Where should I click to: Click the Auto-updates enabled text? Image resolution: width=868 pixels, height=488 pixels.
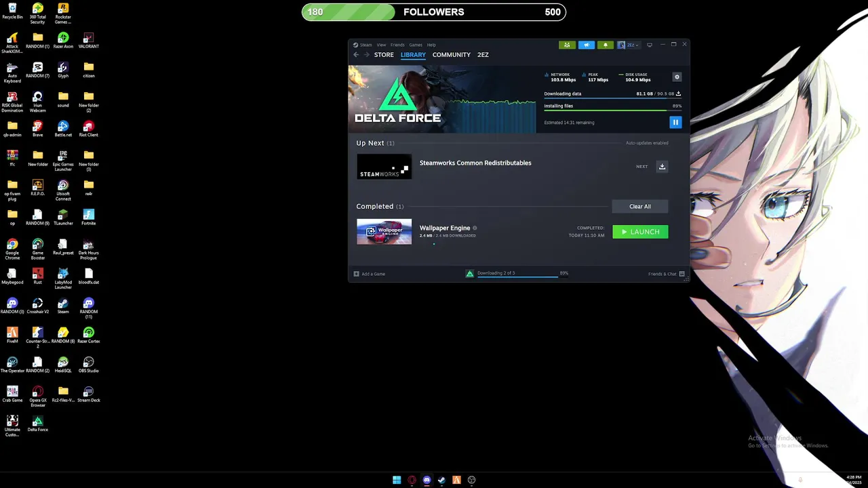(x=647, y=143)
